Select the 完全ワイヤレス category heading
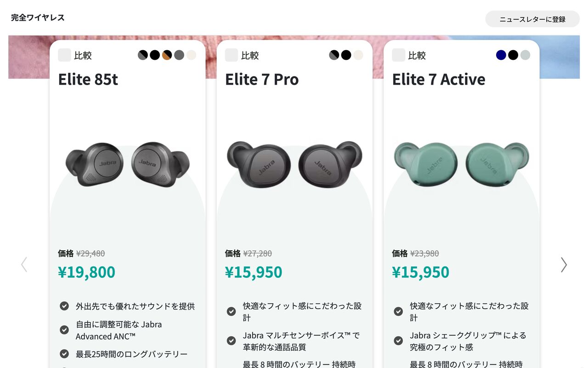 (38, 18)
